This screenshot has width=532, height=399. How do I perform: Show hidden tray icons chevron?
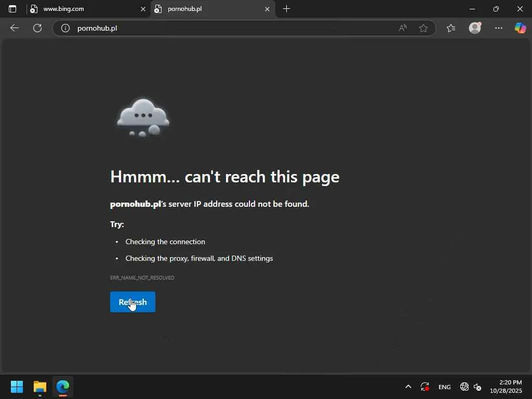[408, 387]
